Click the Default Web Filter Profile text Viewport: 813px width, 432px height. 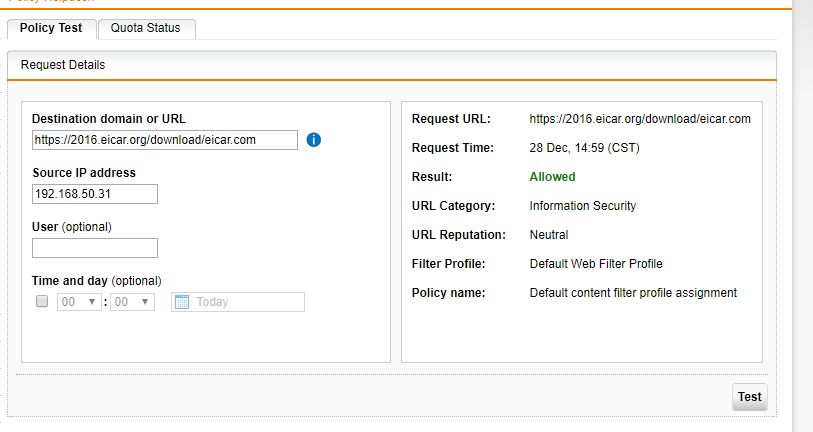595,264
